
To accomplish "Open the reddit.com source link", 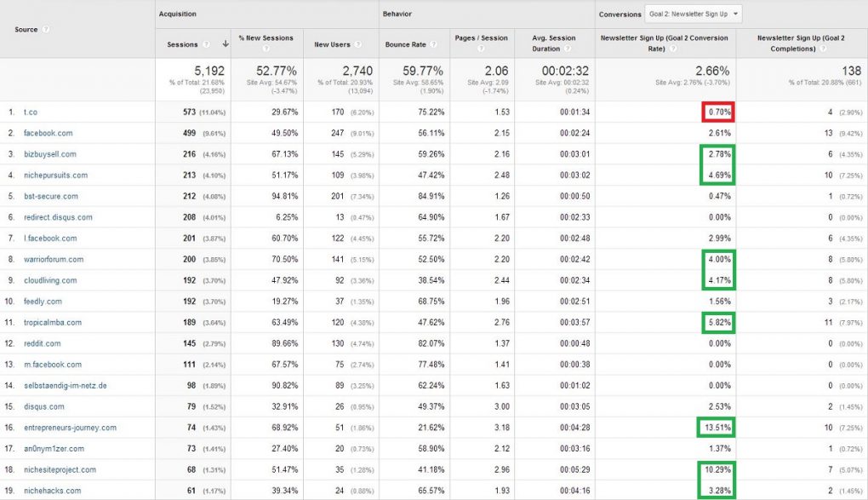I will 42,343.
